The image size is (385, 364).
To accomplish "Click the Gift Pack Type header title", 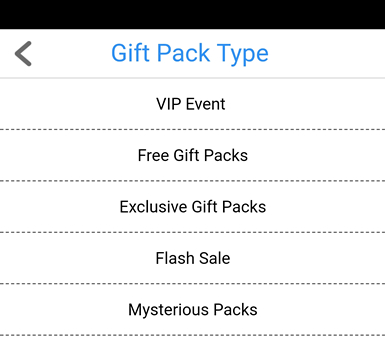I will point(190,54).
